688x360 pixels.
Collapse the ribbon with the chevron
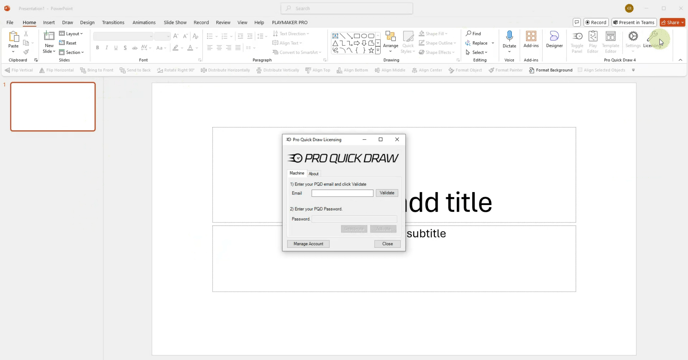point(680,60)
